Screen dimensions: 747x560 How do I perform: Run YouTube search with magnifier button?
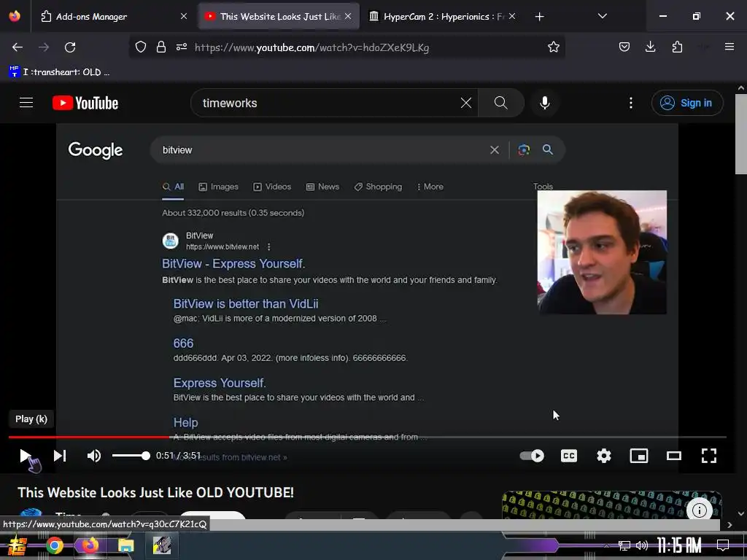pyautogui.click(x=500, y=103)
